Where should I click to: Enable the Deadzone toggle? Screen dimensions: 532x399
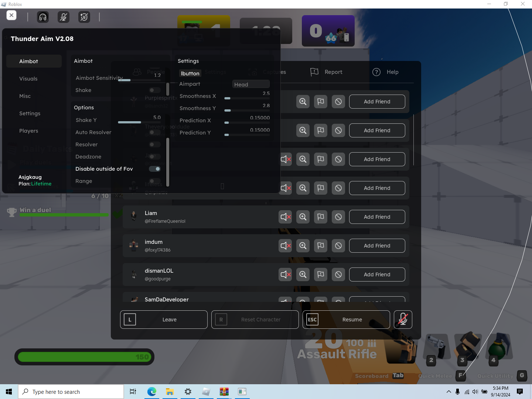[x=155, y=157]
